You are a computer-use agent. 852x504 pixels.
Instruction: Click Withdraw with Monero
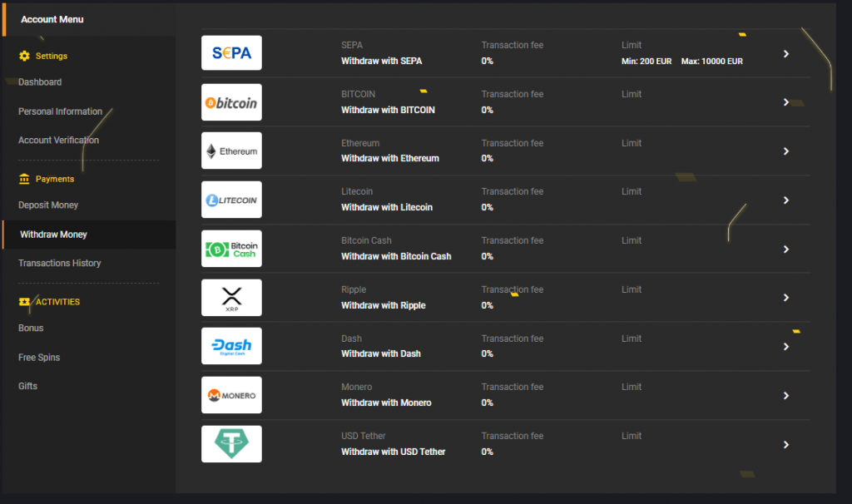coord(386,403)
